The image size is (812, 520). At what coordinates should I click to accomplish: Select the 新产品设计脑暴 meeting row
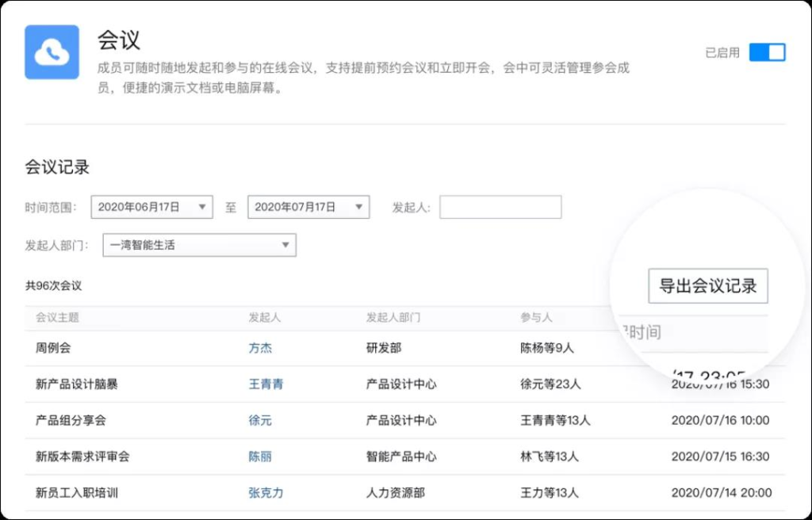tap(77, 384)
